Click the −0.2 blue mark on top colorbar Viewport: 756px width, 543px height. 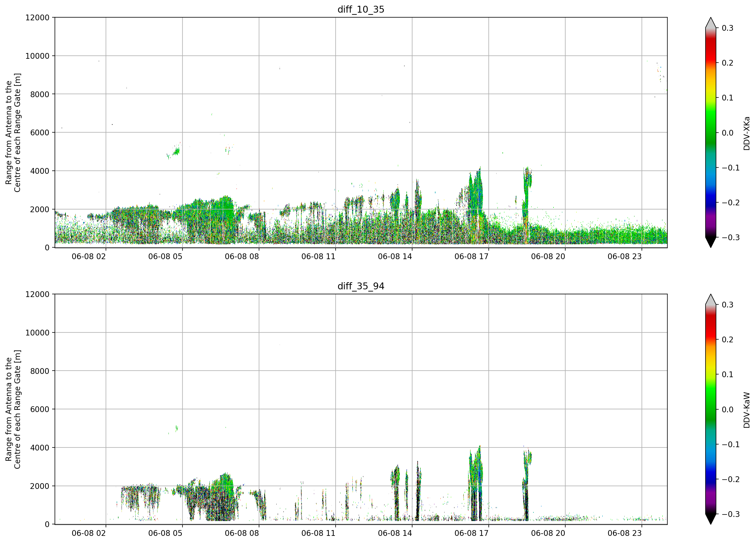pyautogui.click(x=730, y=203)
